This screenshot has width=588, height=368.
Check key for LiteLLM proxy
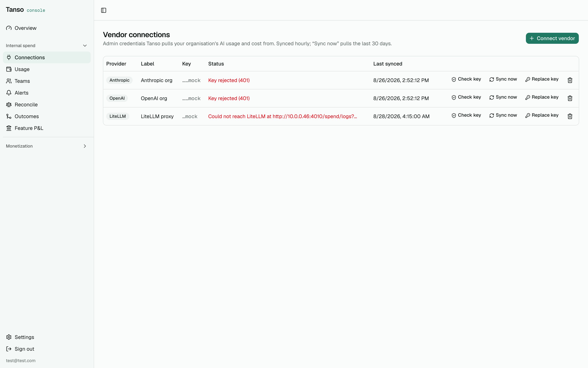[x=466, y=115]
